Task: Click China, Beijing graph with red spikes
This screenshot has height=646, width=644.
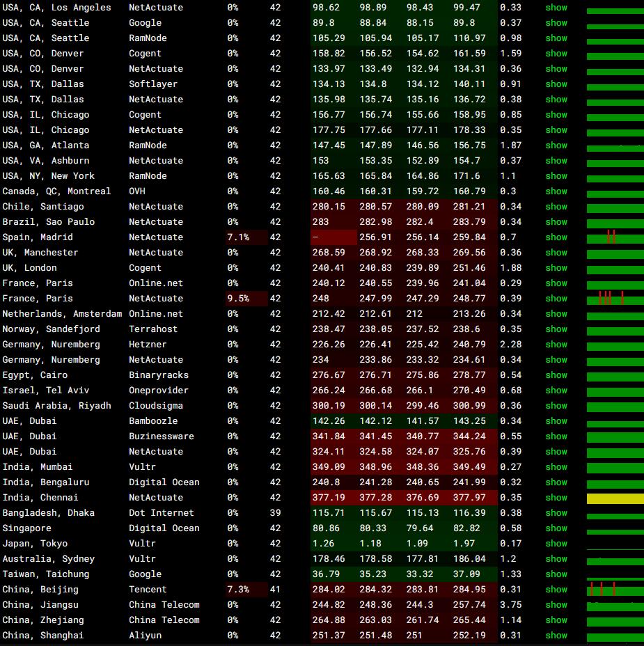Action: pos(615,590)
